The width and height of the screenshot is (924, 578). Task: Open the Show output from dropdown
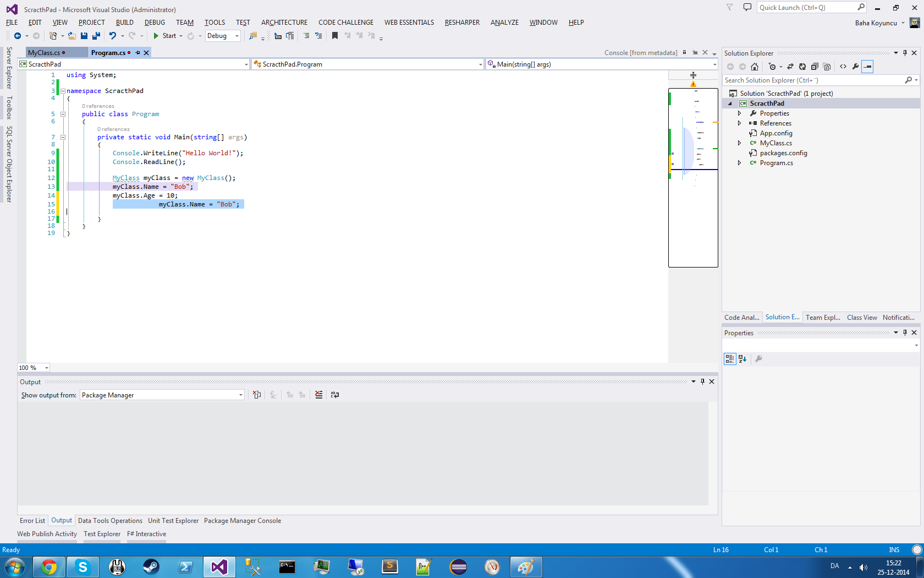click(x=162, y=395)
